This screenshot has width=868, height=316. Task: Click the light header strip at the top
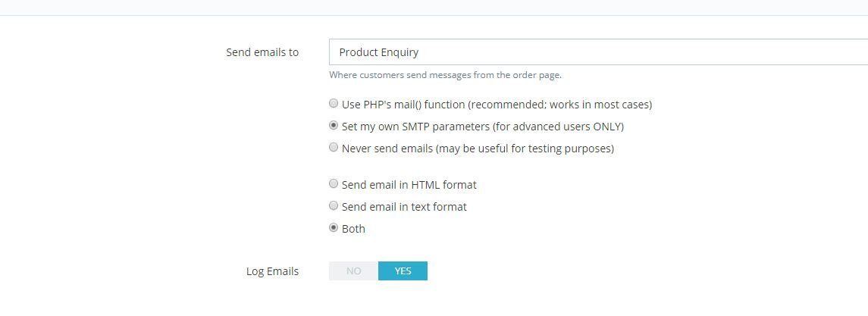(x=434, y=7)
